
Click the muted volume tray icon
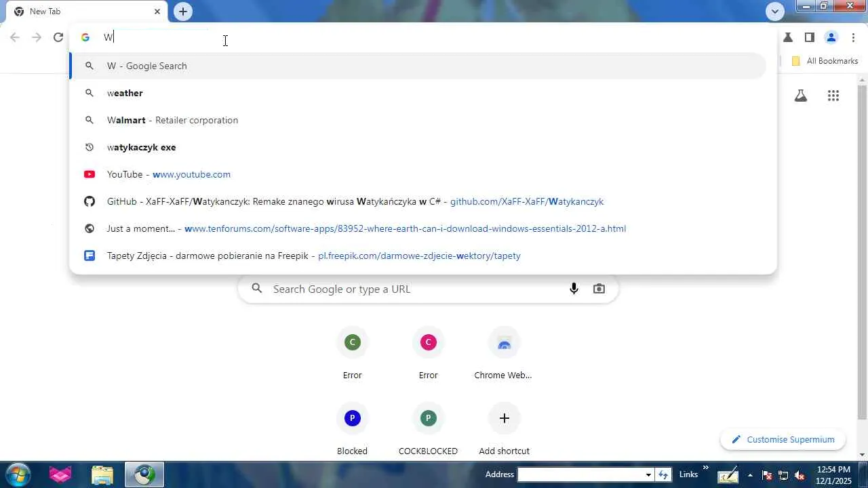[x=800, y=474]
